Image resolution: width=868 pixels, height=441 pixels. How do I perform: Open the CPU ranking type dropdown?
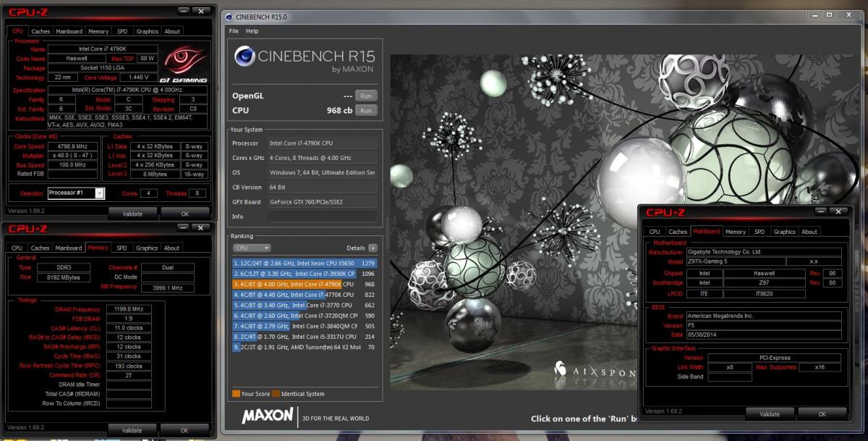pyautogui.click(x=252, y=248)
